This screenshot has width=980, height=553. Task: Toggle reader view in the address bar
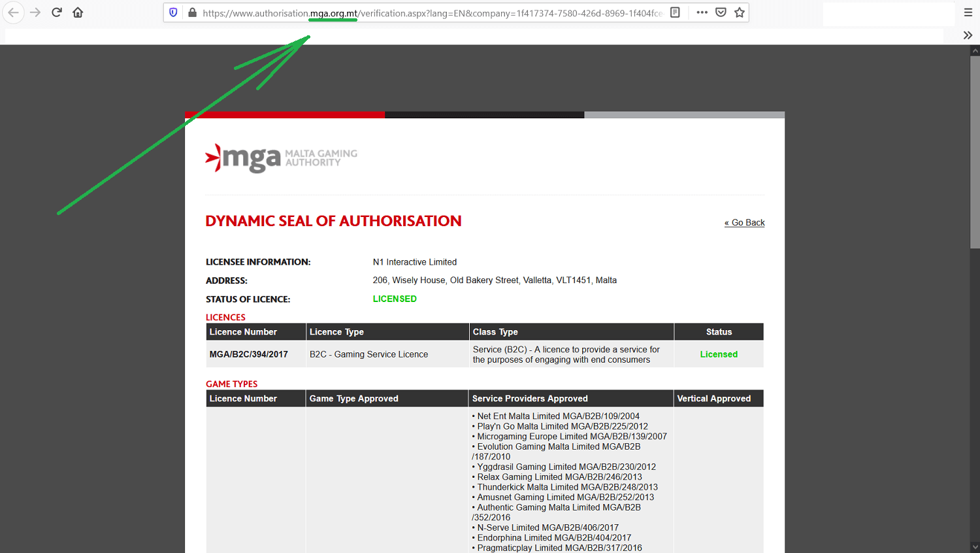coord(676,12)
